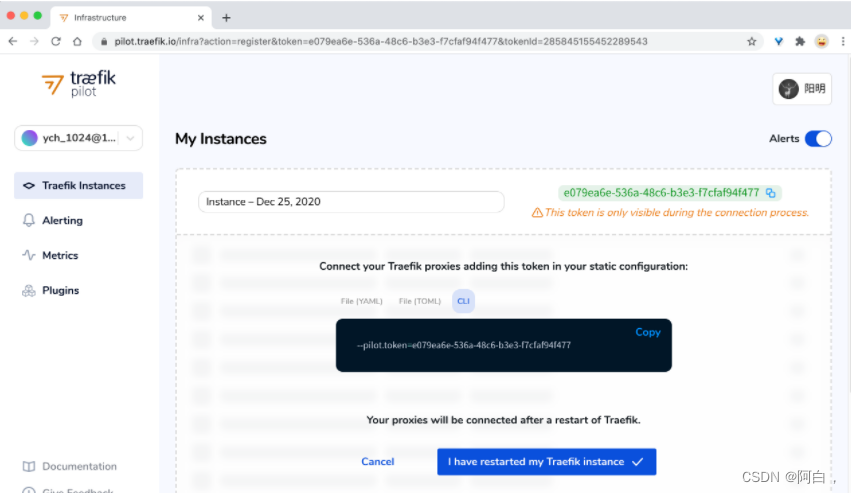Toggle the Alerts switch

[x=818, y=138]
